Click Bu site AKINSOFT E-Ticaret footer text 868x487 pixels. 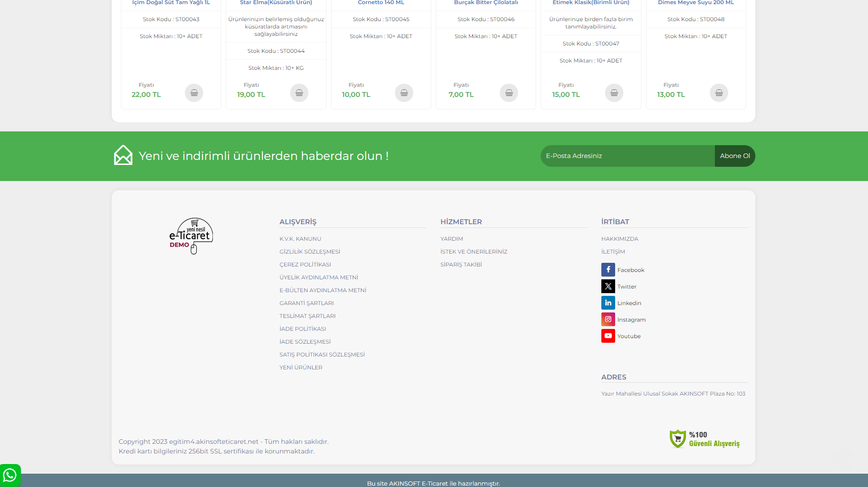coord(434,483)
